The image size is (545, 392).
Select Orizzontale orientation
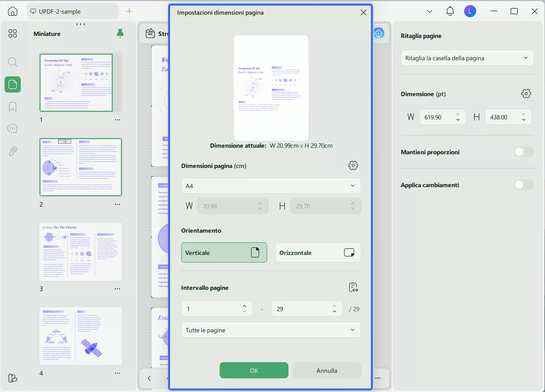click(x=318, y=252)
